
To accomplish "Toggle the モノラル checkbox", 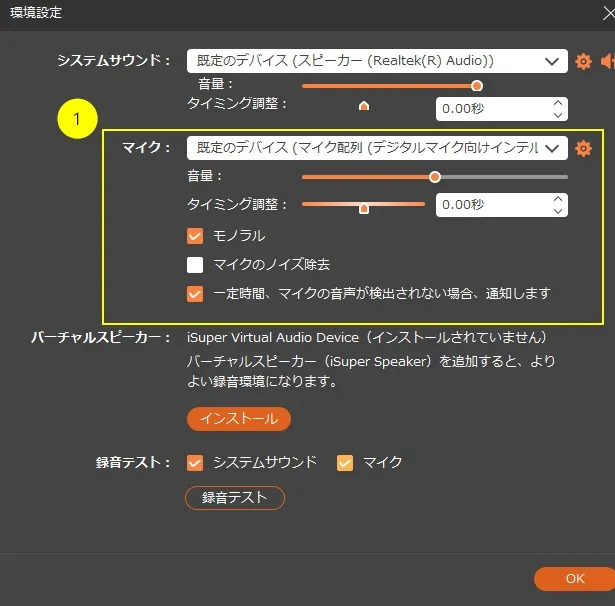I will tap(195, 236).
